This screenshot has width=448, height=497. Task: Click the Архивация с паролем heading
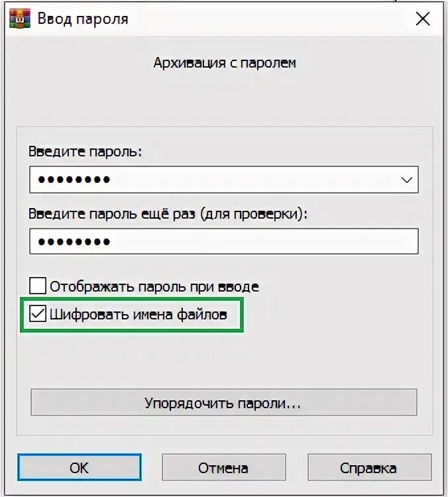click(x=225, y=63)
